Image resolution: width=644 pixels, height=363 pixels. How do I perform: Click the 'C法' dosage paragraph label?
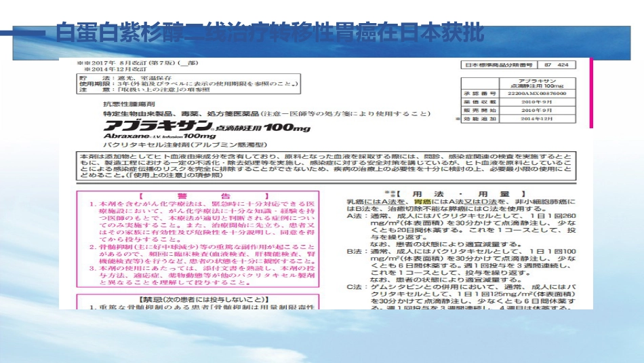click(356, 286)
